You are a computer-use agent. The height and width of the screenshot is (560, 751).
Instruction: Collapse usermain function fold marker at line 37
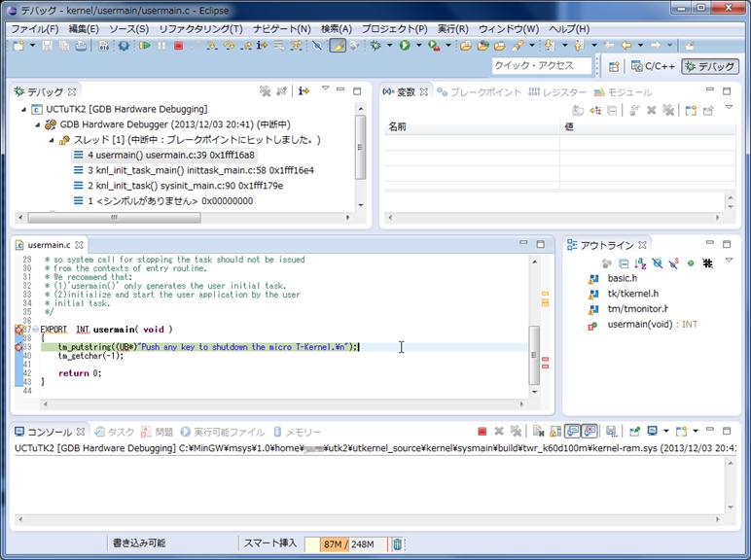coord(36,330)
